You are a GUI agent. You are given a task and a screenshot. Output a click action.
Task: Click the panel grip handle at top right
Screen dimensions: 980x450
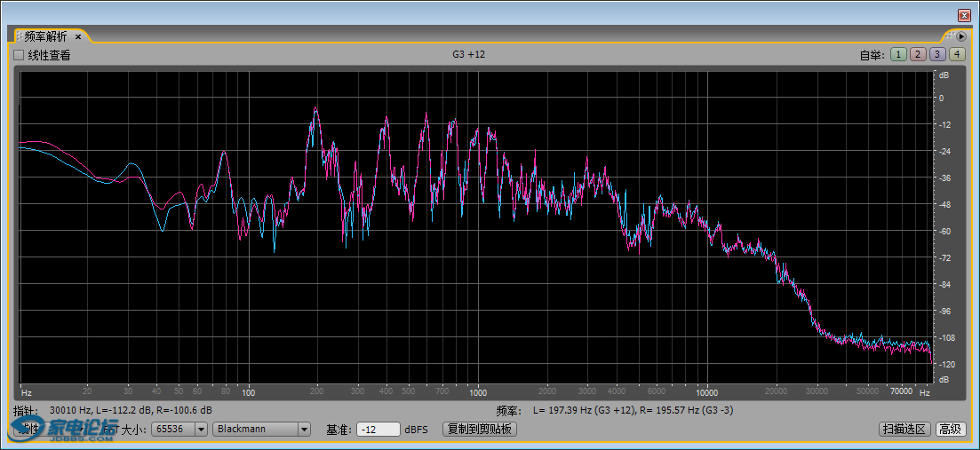point(951,36)
